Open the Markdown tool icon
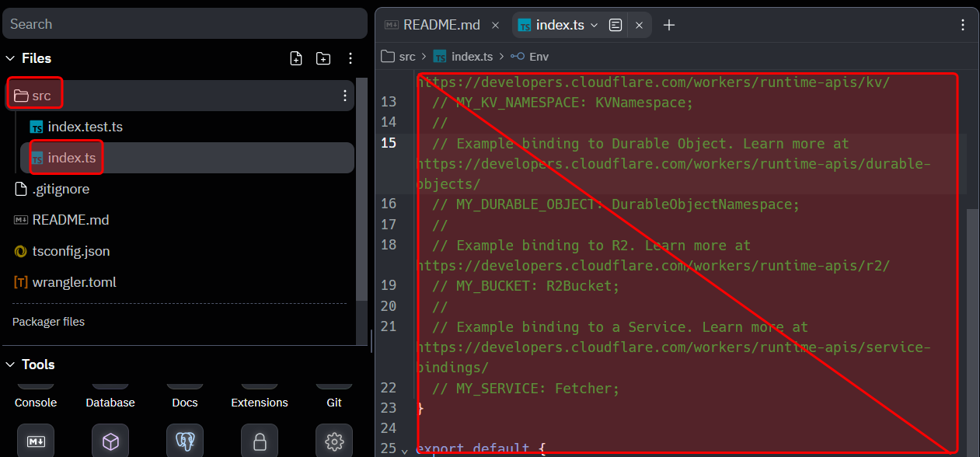 click(36, 441)
